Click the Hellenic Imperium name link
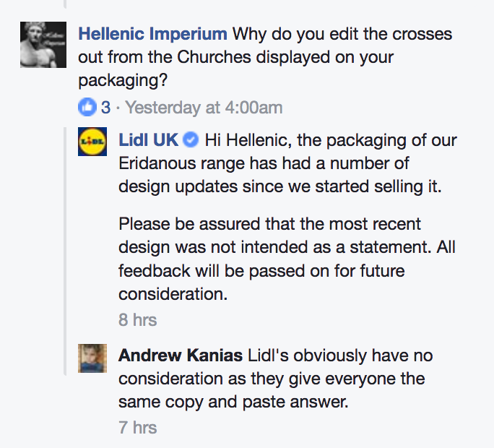The width and height of the screenshot is (494, 448). 152,34
